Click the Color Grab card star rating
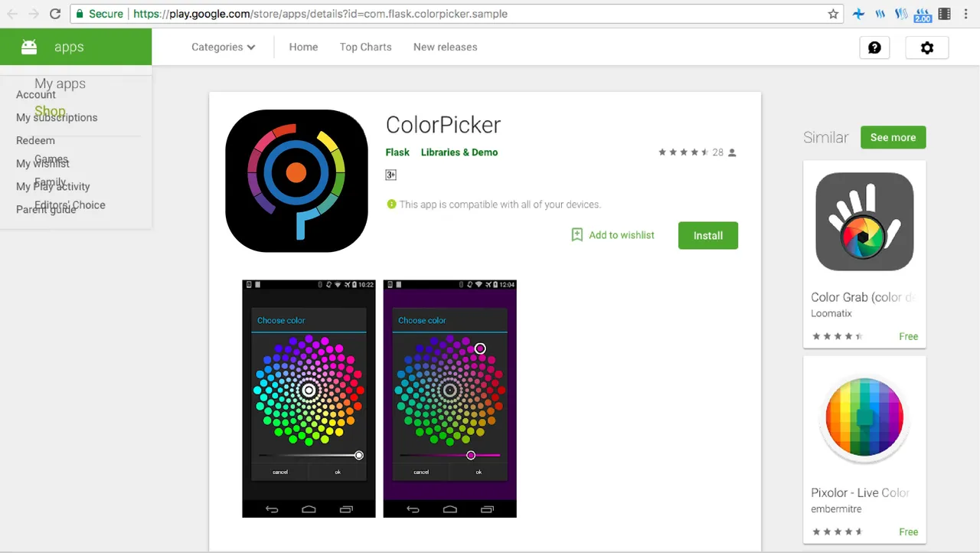980x553 pixels. coord(838,336)
